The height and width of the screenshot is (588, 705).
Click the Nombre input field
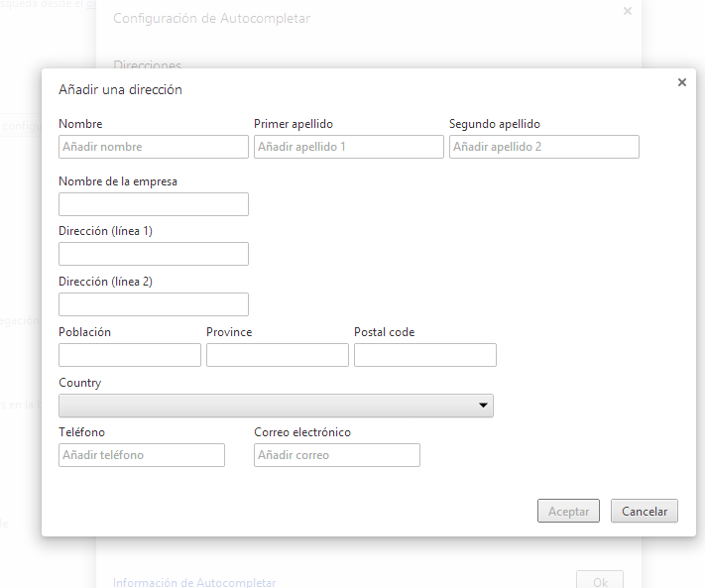[154, 147]
